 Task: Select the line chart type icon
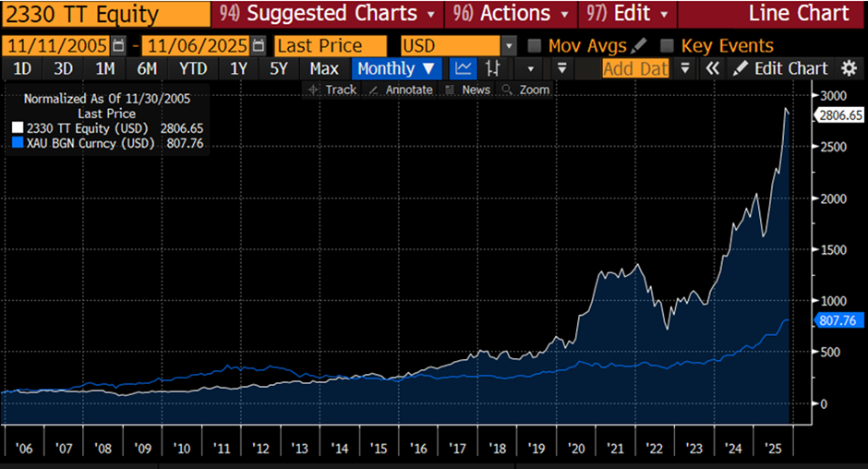point(464,67)
